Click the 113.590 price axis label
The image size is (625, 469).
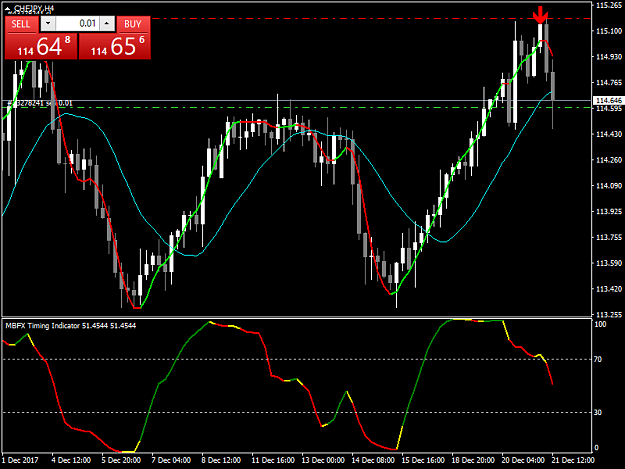tap(609, 263)
